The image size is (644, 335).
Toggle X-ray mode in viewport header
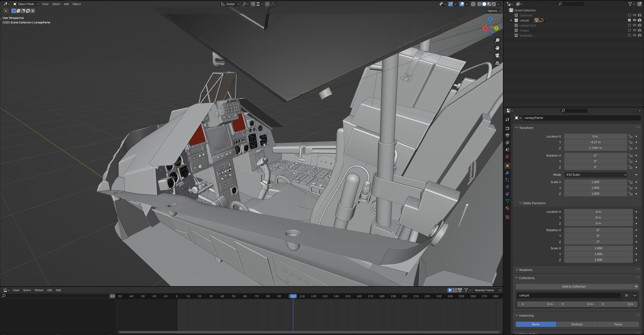[x=473, y=4]
